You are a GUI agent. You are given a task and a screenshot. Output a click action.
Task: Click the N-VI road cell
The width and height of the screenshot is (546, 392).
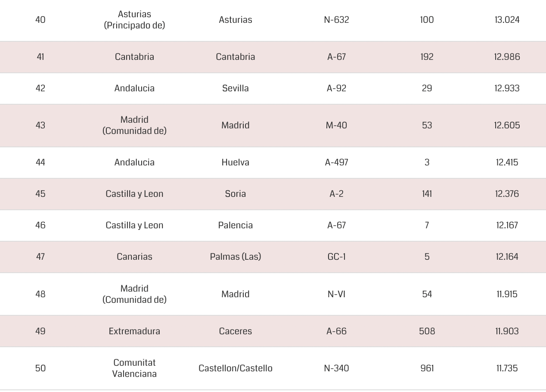pos(336,294)
